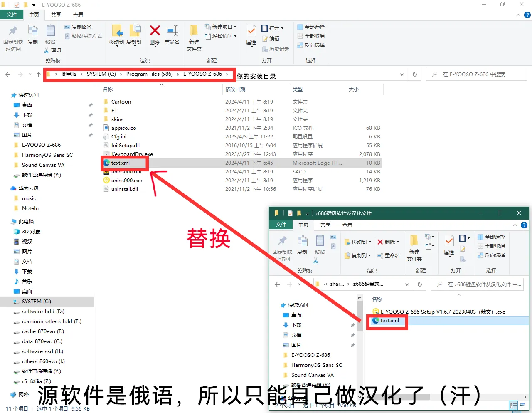
Task: Select Cartoon folder in main file list
Action: [x=121, y=101]
